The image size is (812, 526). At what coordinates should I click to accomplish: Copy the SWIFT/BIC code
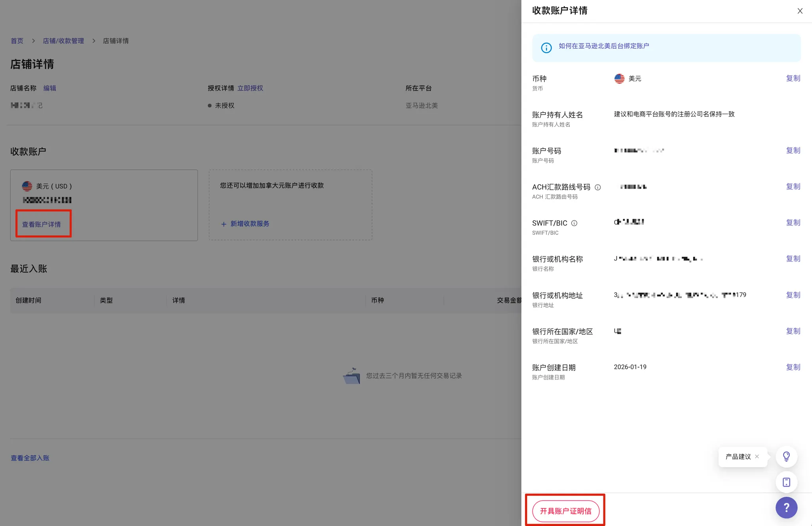pyautogui.click(x=793, y=223)
